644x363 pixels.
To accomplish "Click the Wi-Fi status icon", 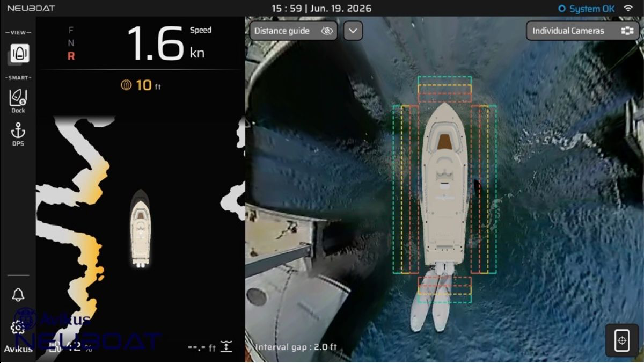I will click(x=627, y=9).
